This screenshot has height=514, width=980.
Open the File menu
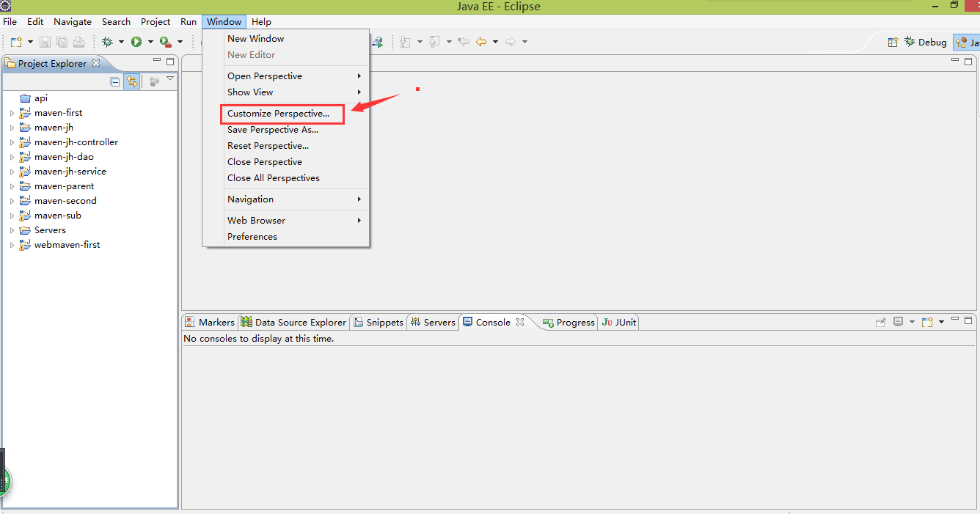pos(10,21)
